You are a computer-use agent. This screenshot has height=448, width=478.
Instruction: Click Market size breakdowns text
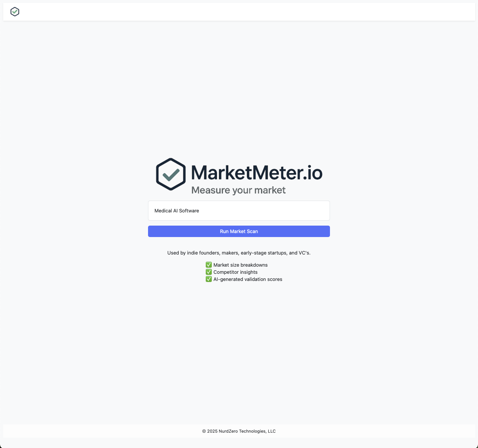coord(240,265)
